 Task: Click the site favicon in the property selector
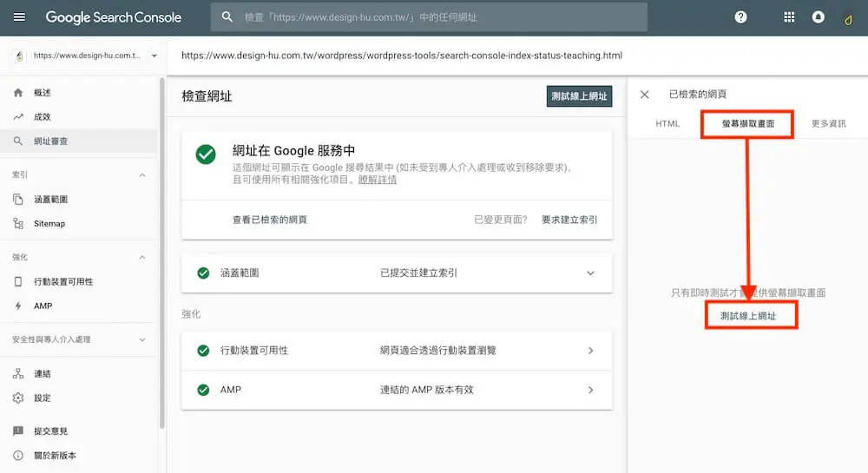click(19, 56)
